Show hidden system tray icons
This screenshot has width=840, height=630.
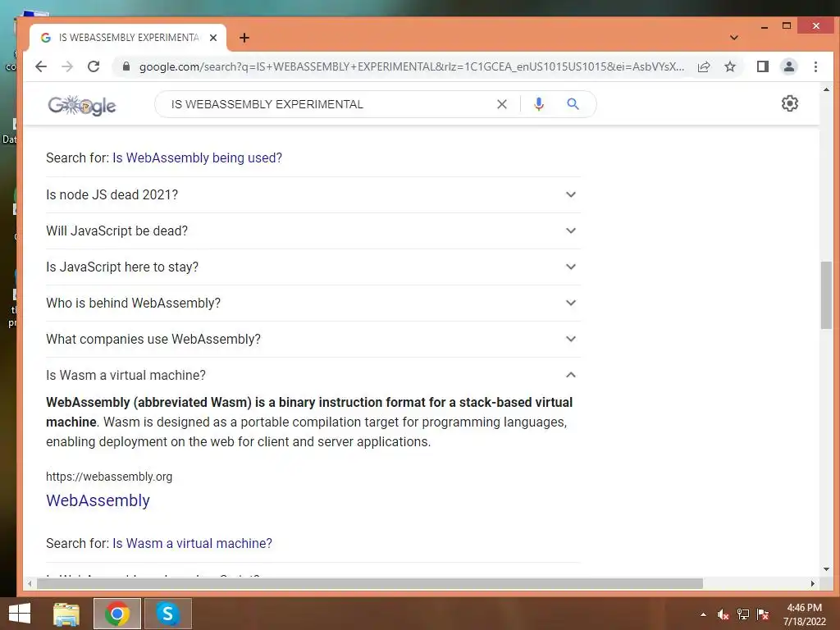click(x=703, y=614)
